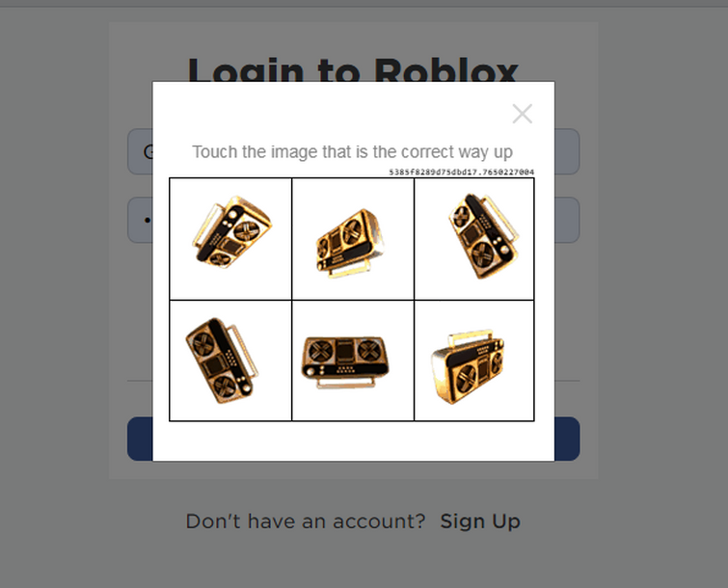The image size is (728, 588).
Task: Select the bottom-middle flat boombox image
Action: click(x=353, y=361)
